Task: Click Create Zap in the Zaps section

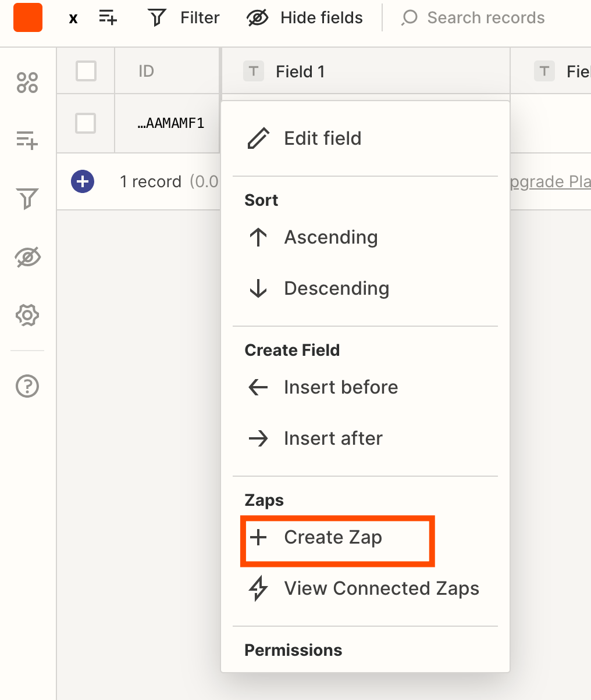Action: 333,537
